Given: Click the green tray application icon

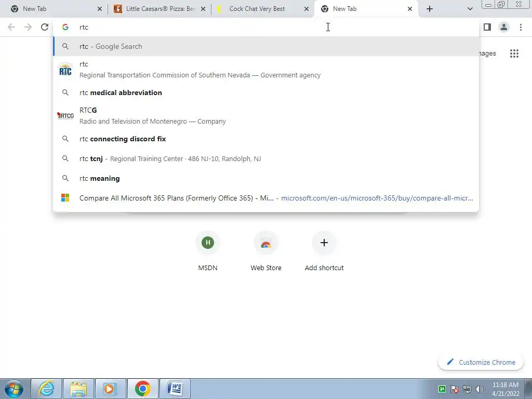Looking at the screenshot, I should [442, 389].
